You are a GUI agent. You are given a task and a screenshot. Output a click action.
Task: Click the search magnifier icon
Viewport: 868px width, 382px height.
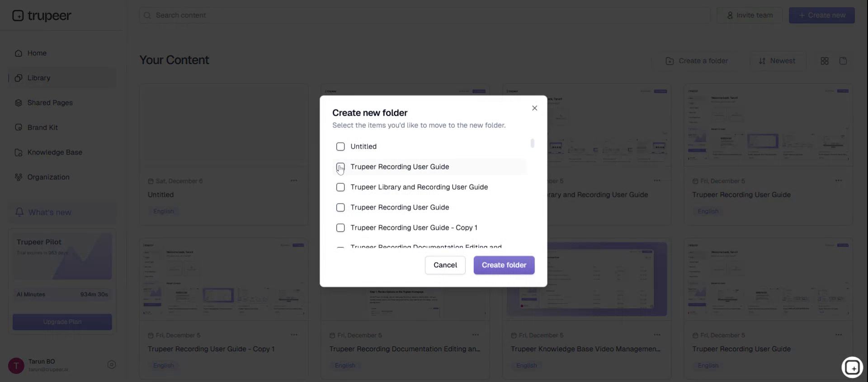click(x=147, y=15)
